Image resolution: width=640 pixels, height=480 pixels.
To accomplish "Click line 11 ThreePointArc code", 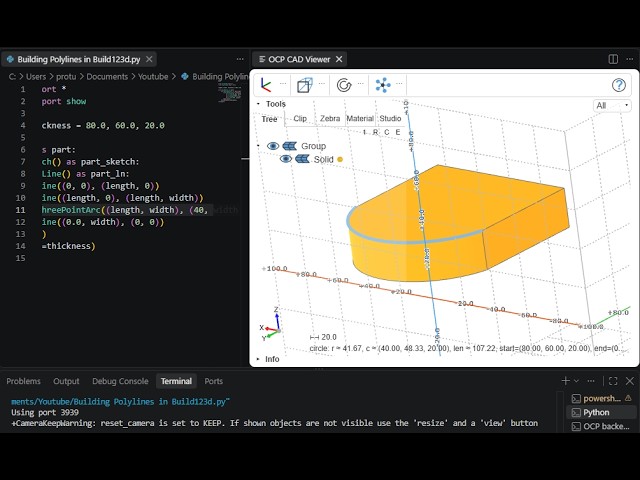I will [124, 210].
